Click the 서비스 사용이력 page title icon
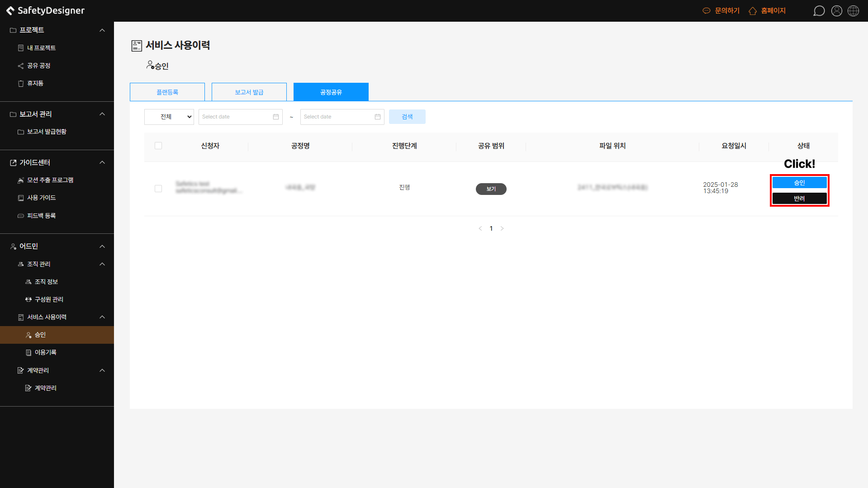The height and width of the screenshot is (488, 868). click(137, 46)
